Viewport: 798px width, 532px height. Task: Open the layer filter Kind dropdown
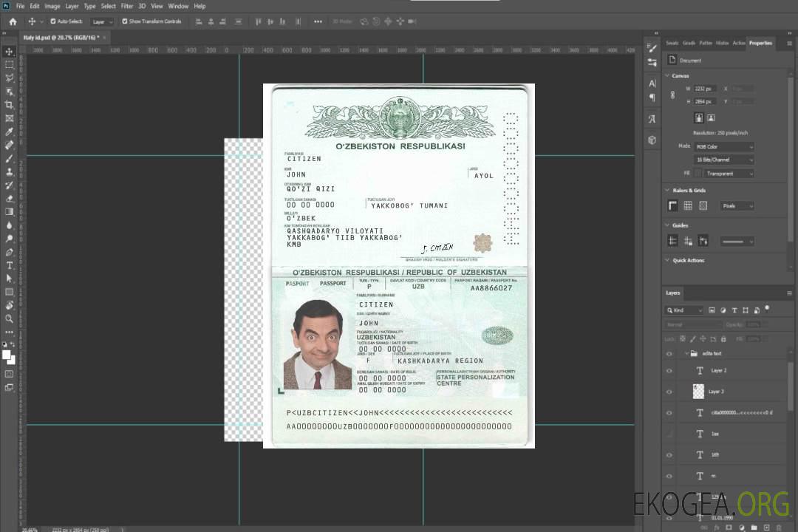tap(684, 310)
